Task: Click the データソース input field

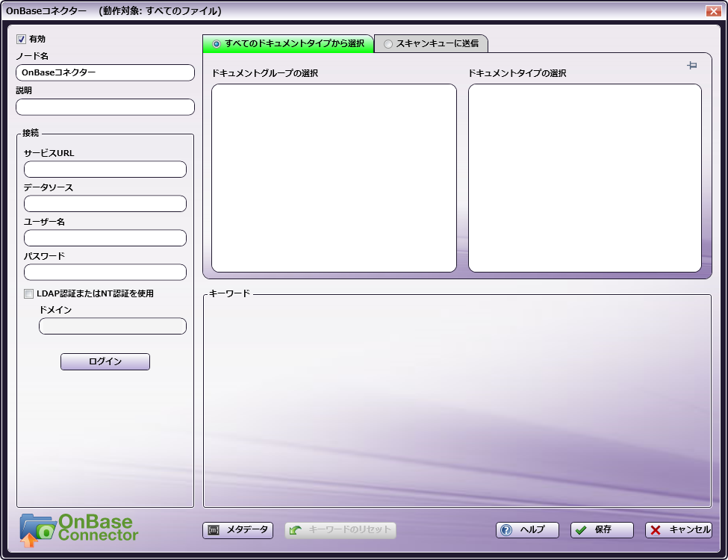Action: (x=105, y=203)
